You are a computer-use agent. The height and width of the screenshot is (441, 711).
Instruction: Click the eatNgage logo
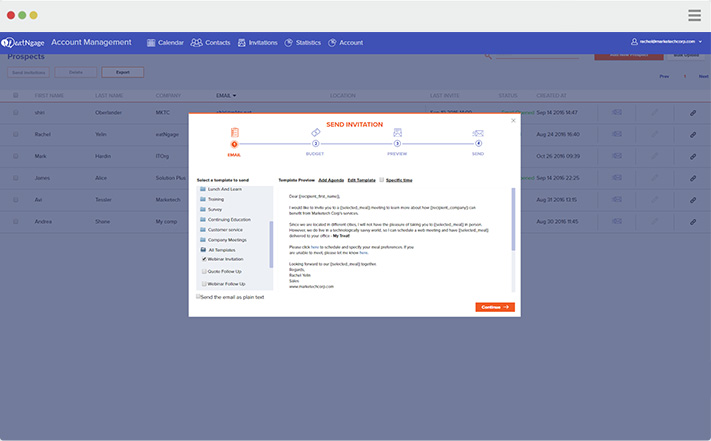point(23,43)
